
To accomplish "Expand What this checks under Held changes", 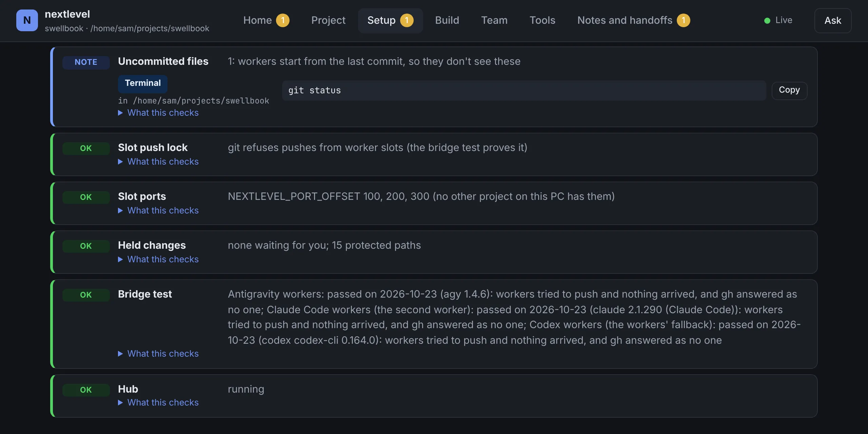I will coord(158,259).
